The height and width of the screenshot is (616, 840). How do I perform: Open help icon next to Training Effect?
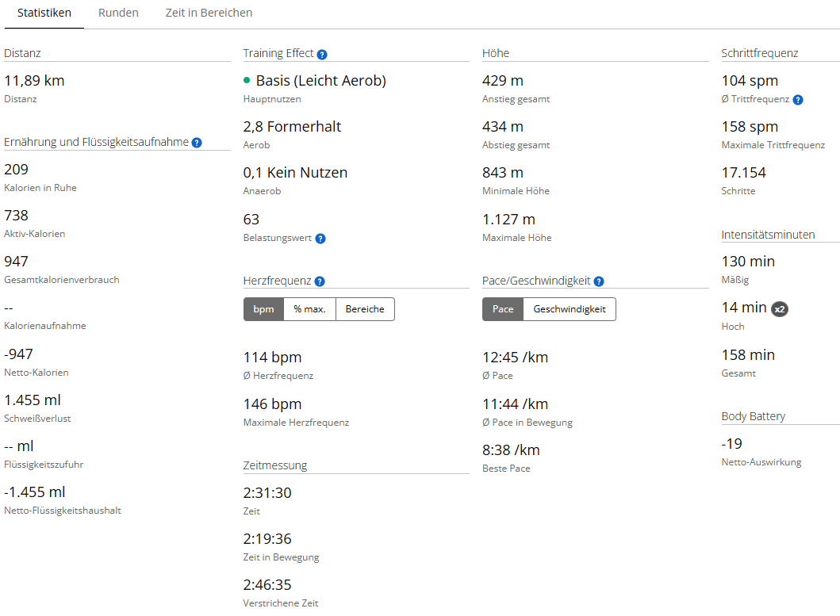322,54
